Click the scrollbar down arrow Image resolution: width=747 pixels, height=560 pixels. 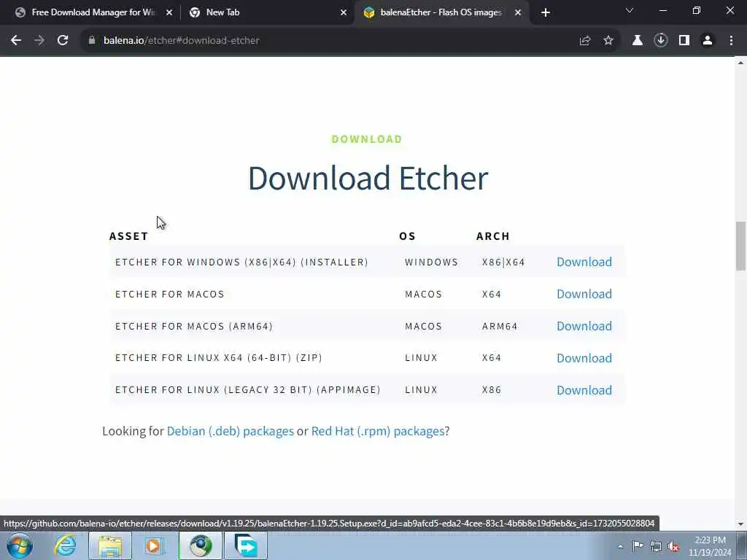(740, 524)
